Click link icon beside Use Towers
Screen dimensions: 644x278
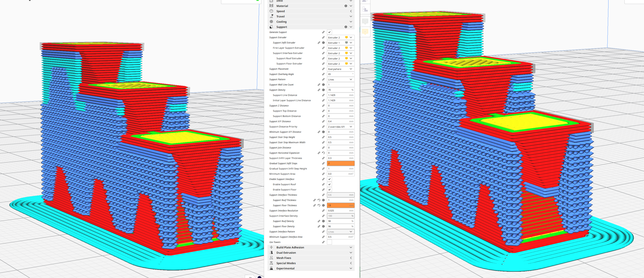pyautogui.click(x=323, y=242)
